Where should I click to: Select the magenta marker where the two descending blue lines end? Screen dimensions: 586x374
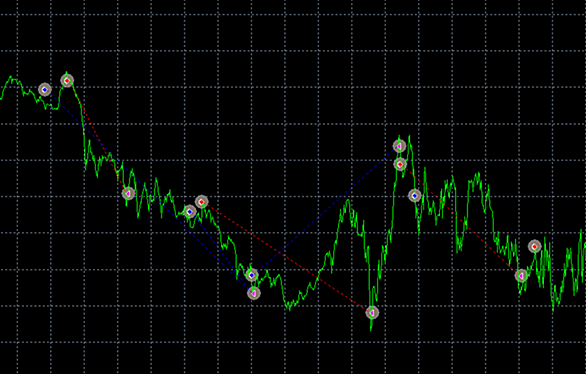pyautogui.click(x=254, y=293)
